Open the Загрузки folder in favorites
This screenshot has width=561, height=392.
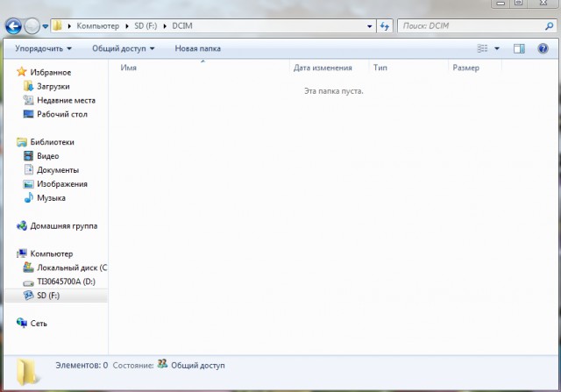pos(53,86)
